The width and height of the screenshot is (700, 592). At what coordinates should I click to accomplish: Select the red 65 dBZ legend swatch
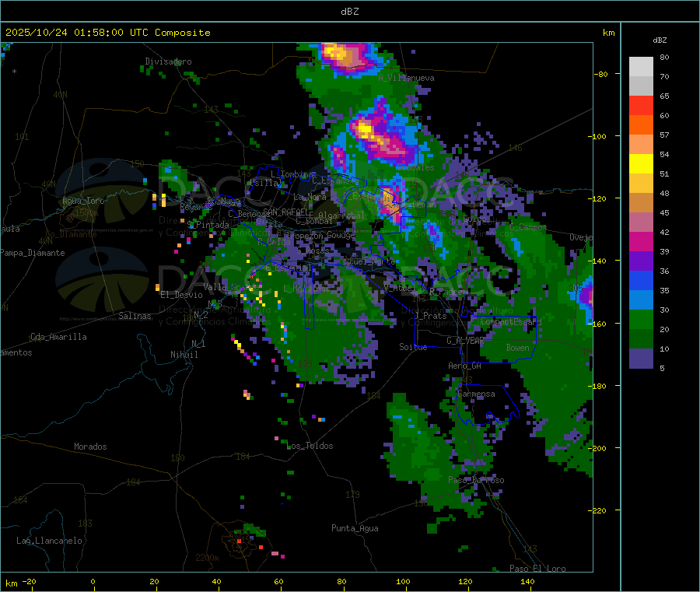pos(641,105)
